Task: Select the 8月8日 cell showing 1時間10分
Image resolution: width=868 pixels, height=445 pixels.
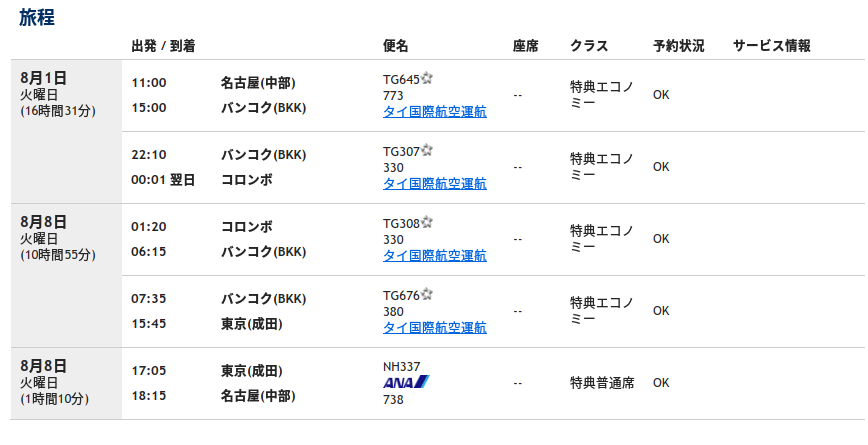Action: pos(66,384)
